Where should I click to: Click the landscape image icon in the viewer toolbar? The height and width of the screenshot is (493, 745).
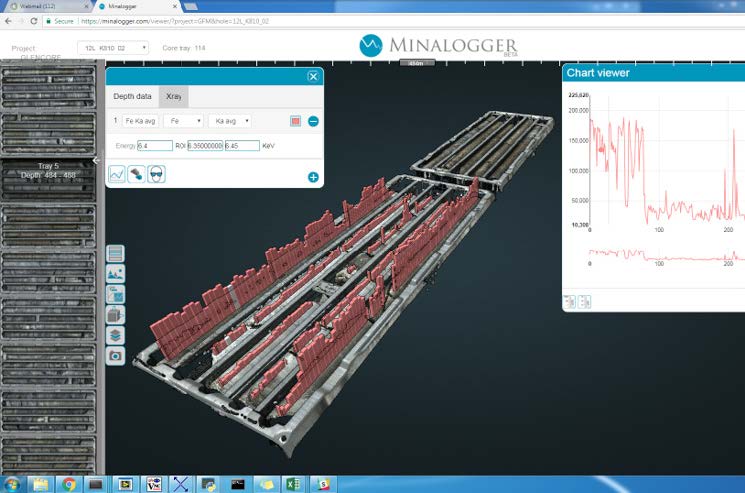(115, 274)
